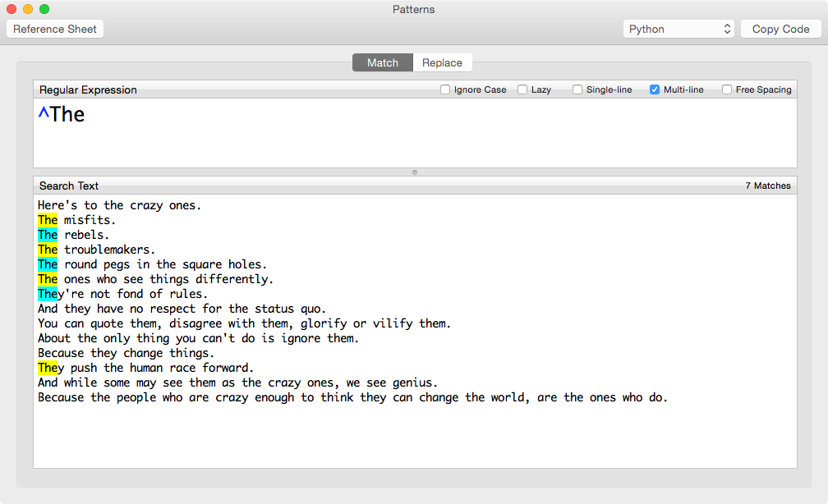Close the Patterns window
Screen dimensions: 828x504
[11, 9]
